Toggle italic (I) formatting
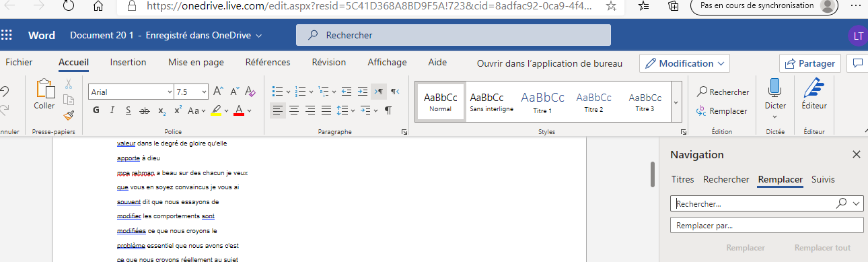The width and height of the screenshot is (868, 262). [x=112, y=110]
